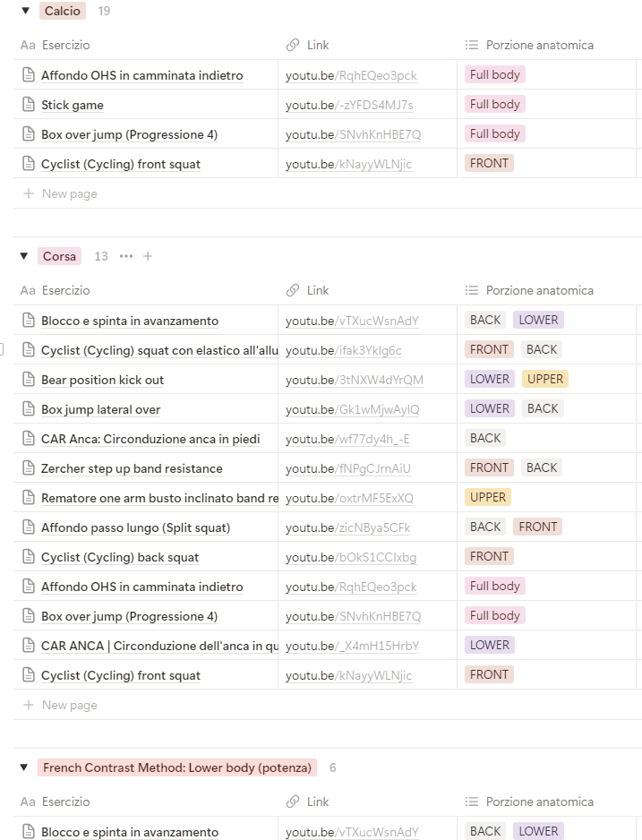Screen dimensions: 642x840
Task: Click the list icon before Porzione anatomica in Calcio
Action: [x=472, y=45]
